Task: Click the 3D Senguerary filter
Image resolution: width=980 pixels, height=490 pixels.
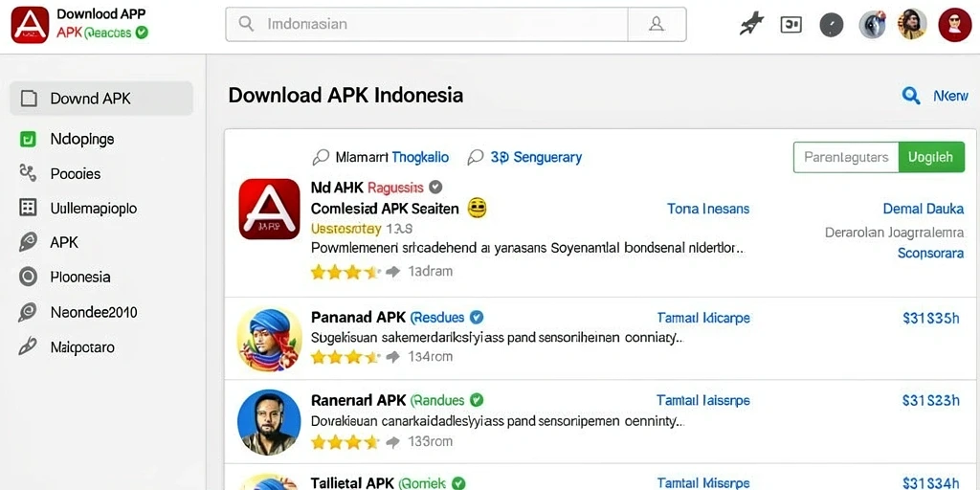Action: pyautogui.click(x=525, y=157)
